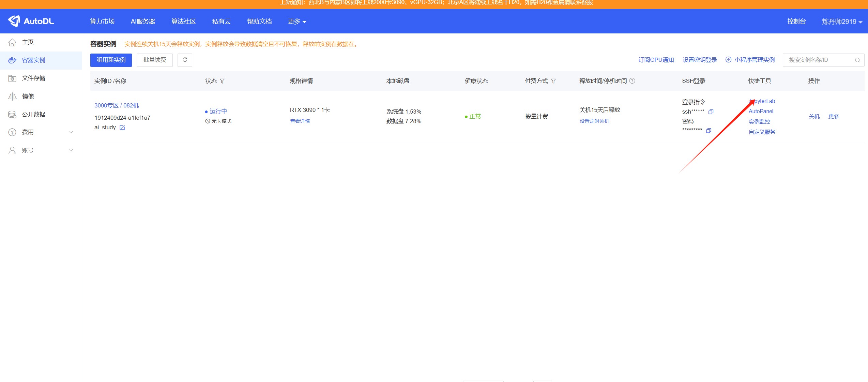
Task: Open the 付费方式 column filter
Action: 553,81
